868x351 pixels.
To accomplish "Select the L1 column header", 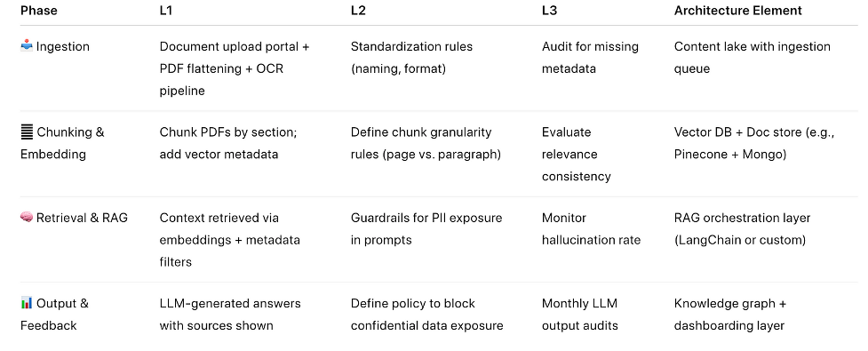I will pyautogui.click(x=166, y=11).
